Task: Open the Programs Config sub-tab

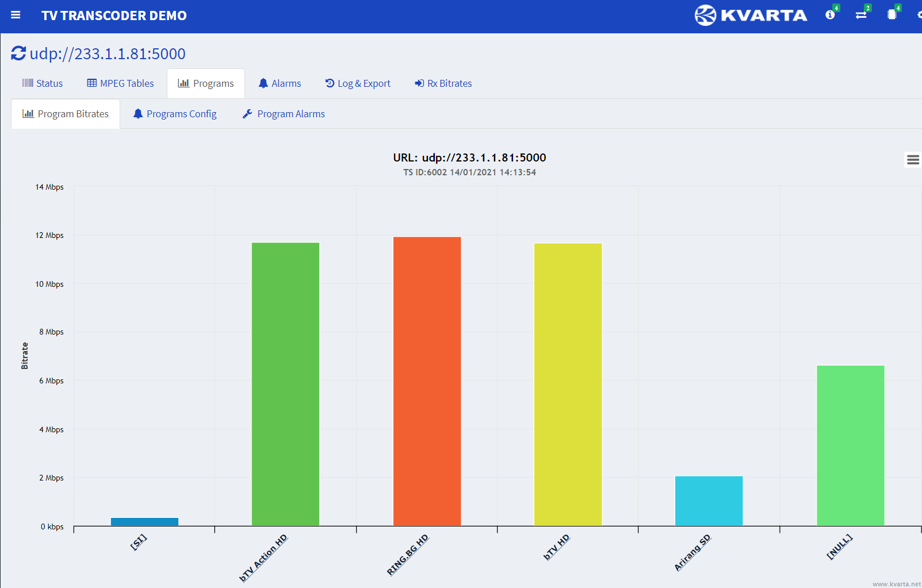Action: click(x=175, y=114)
